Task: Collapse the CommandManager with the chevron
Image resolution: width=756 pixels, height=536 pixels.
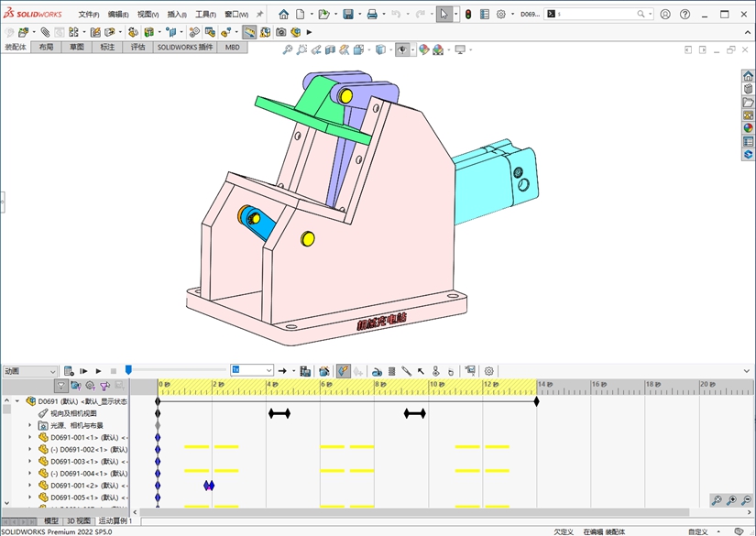Action: 748,32
